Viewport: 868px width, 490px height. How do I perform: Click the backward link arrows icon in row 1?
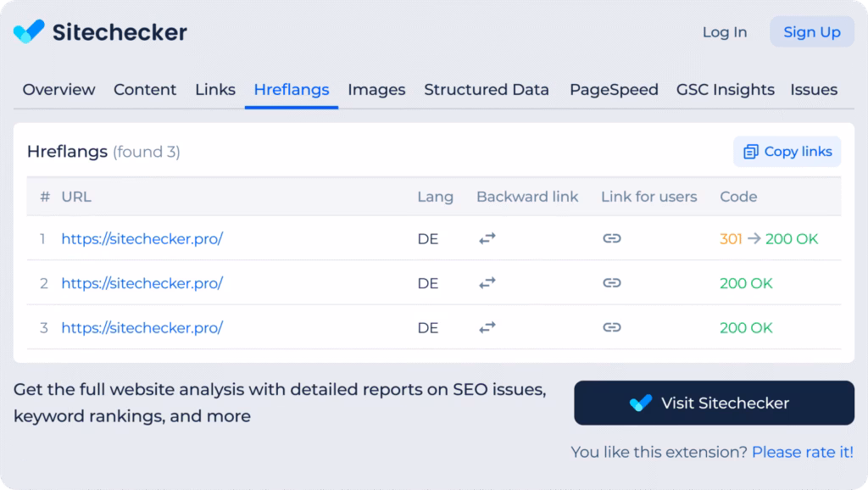point(487,238)
